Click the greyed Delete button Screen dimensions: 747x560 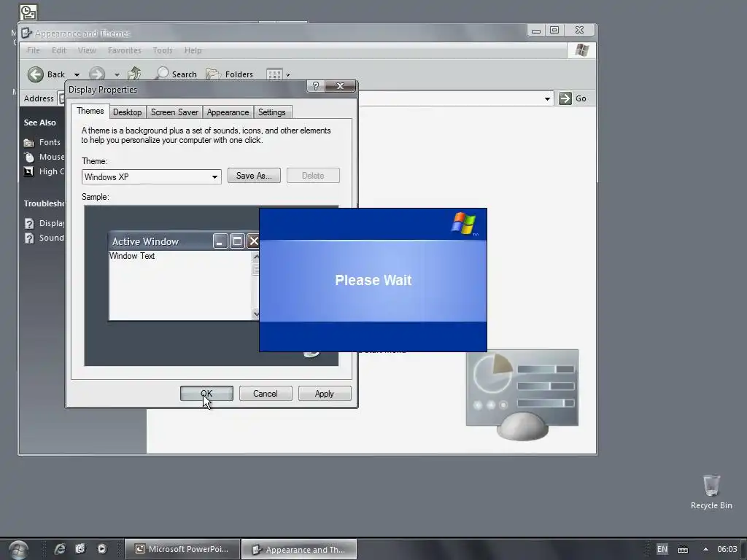click(x=313, y=176)
